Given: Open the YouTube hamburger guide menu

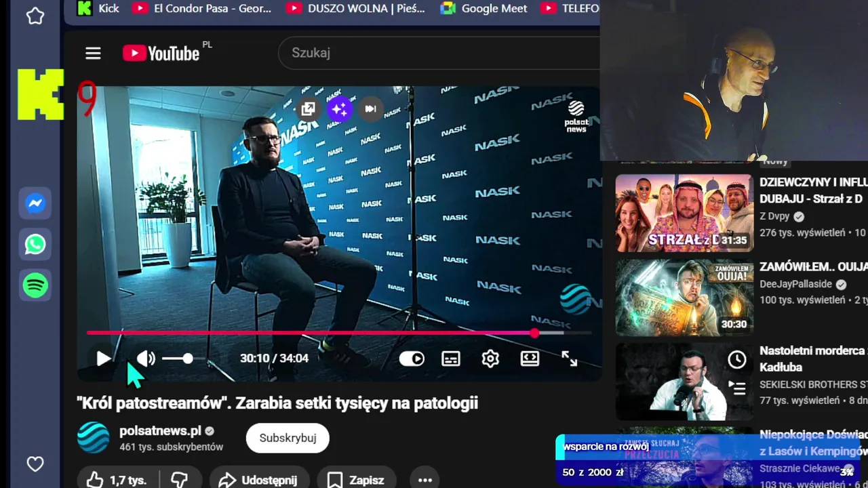Looking at the screenshot, I should pos(93,54).
